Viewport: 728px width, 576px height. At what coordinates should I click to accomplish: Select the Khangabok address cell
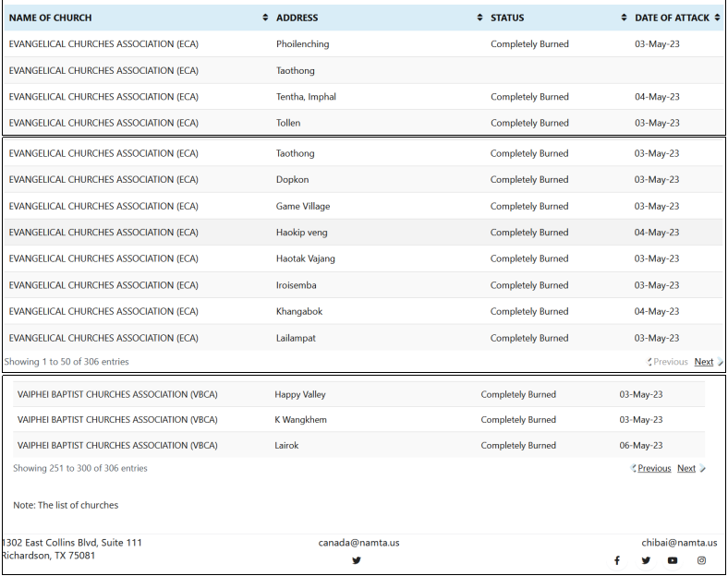(299, 311)
